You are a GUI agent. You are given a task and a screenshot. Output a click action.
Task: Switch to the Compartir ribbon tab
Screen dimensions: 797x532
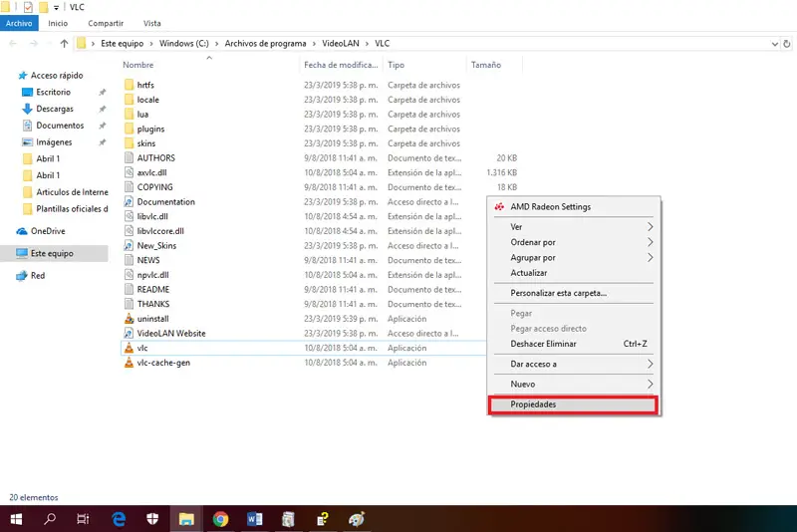[x=106, y=23]
